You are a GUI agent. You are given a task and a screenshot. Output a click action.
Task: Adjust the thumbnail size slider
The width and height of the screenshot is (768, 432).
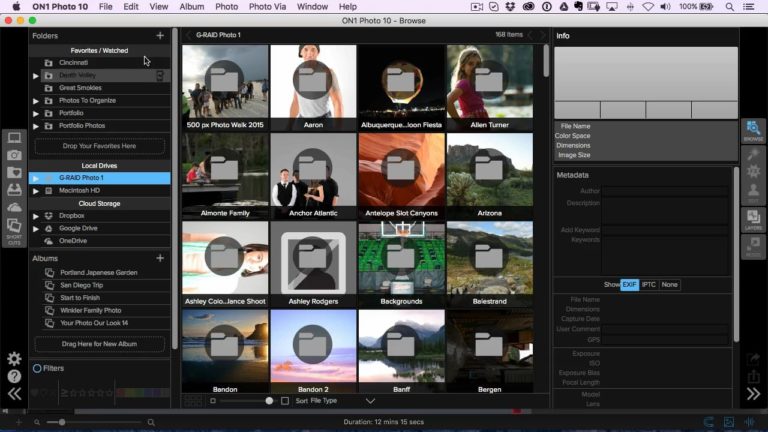pos(269,401)
